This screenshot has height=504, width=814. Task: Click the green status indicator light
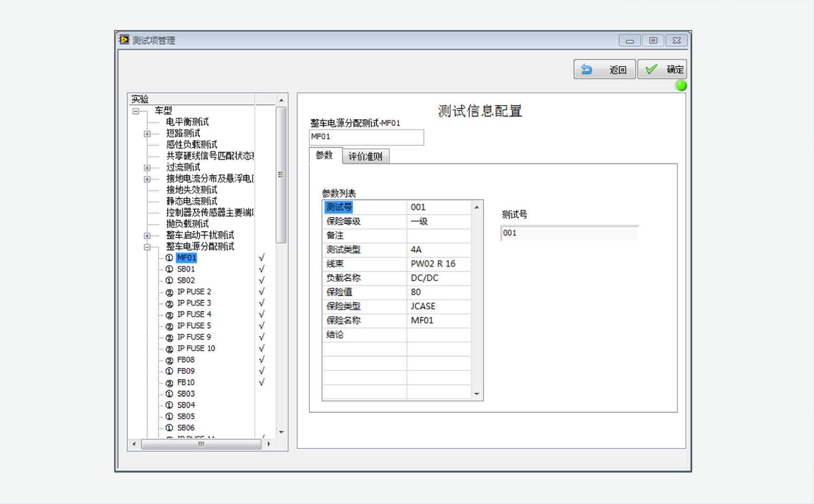pos(681,86)
